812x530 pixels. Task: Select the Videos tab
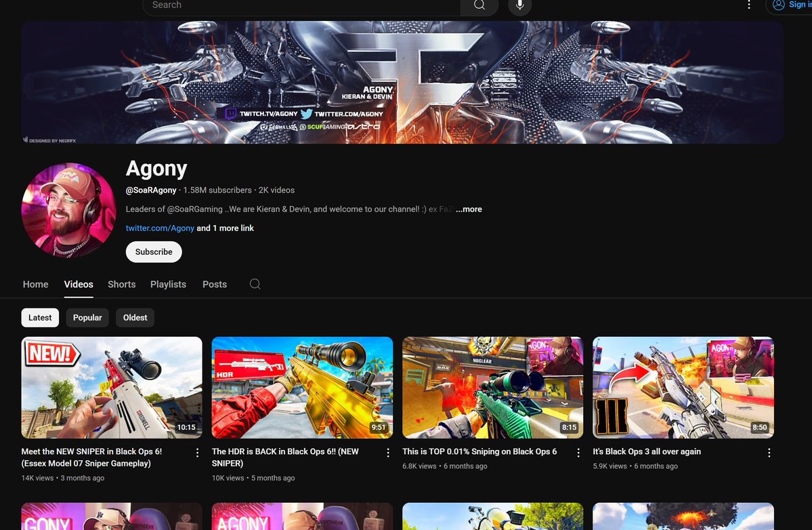coord(79,285)
